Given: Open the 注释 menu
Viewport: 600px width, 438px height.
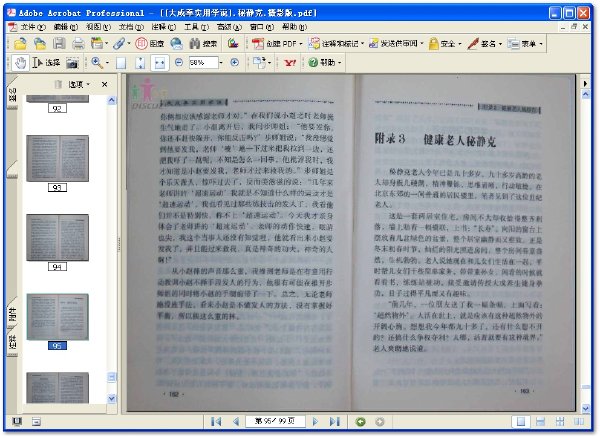Looking at the screenshot, I should 164,27.
